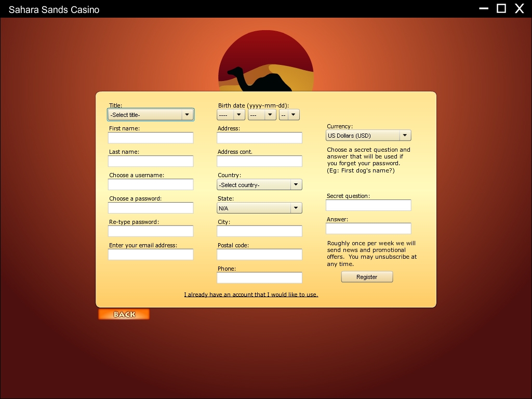Select the Postal code field
532x399 pixels.
tap(259, 255)
